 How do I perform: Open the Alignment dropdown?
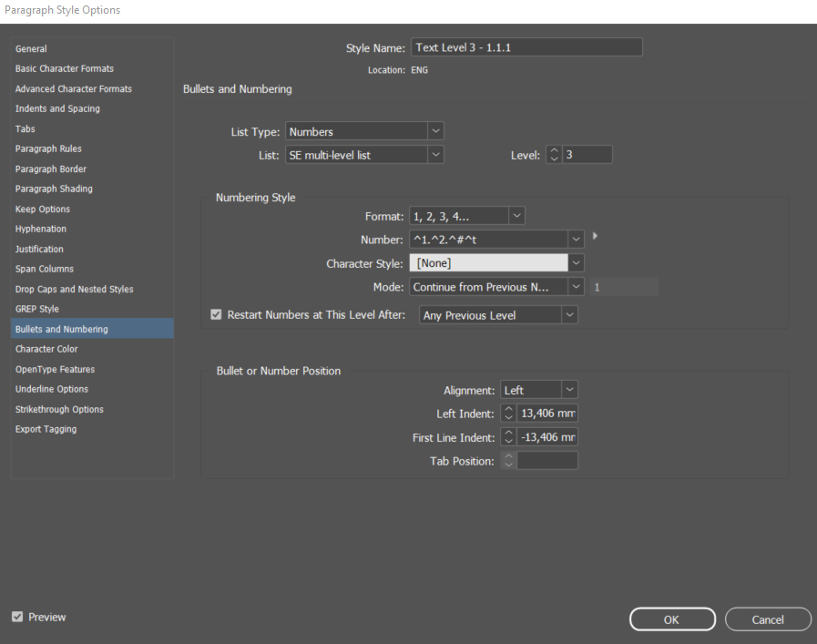pyautogui.click(x=564, y=389)
